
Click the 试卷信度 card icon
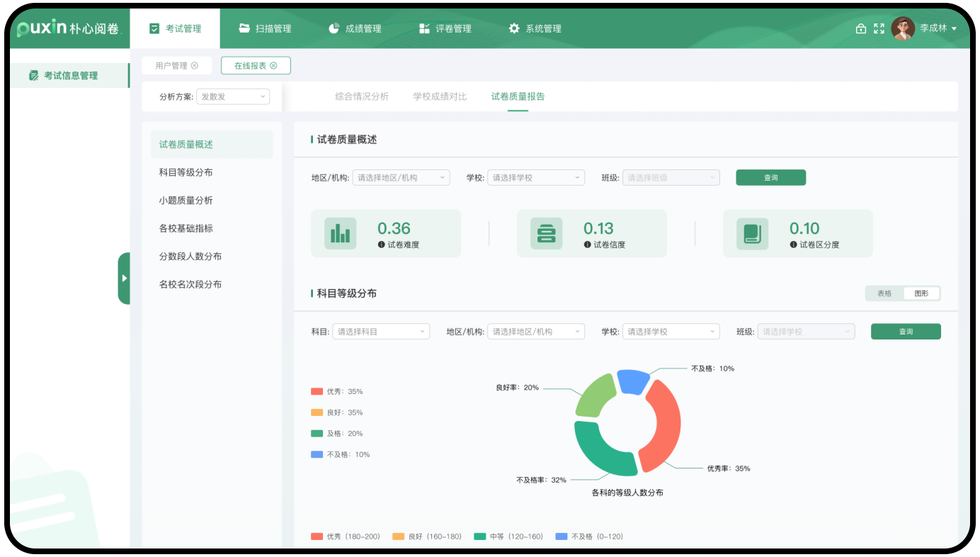click(546, 233)
